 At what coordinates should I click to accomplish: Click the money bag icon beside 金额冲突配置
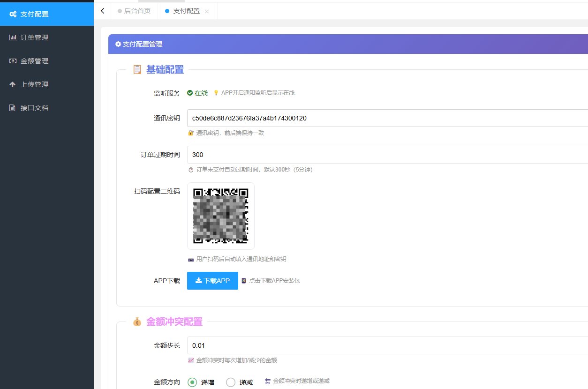tap(137, 322)
